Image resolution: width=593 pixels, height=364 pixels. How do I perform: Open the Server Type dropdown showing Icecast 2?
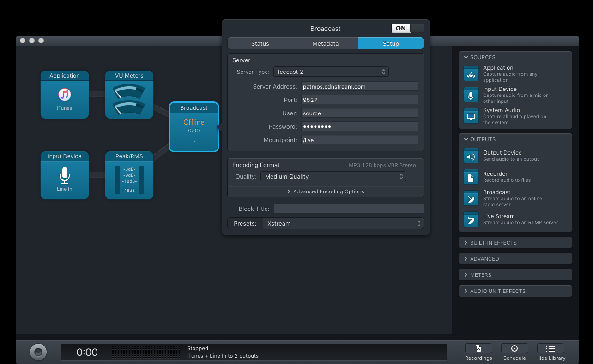tap(331, 72)
